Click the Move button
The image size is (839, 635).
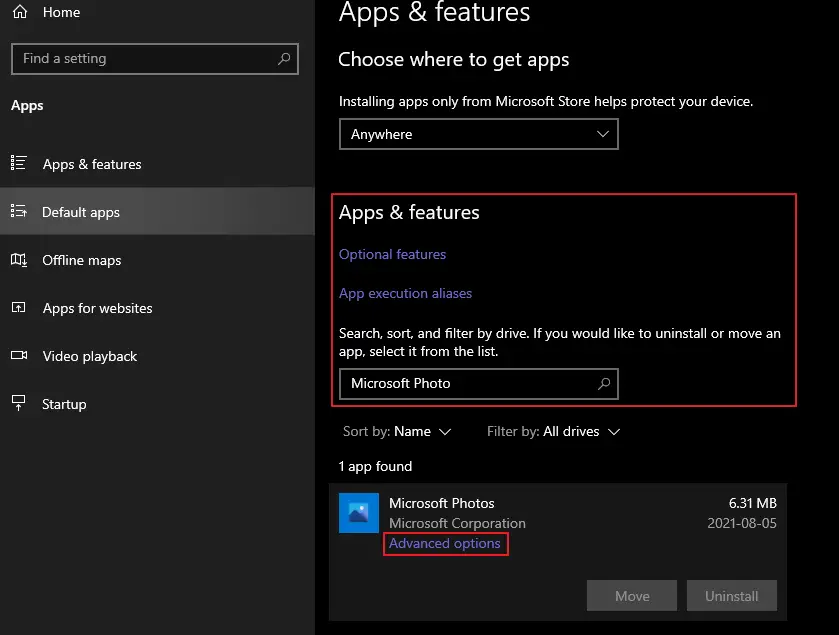[632, 595]
